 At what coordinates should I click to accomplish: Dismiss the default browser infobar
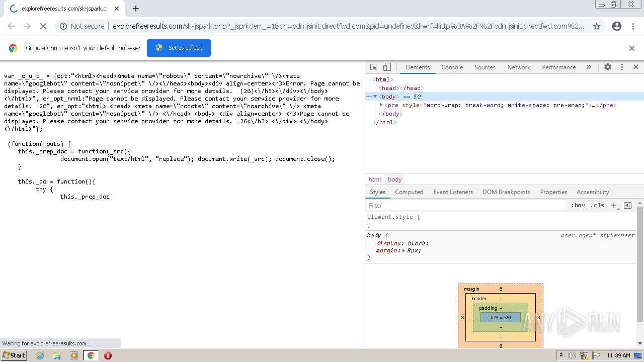pyautogui.click(x=632, y=48)
